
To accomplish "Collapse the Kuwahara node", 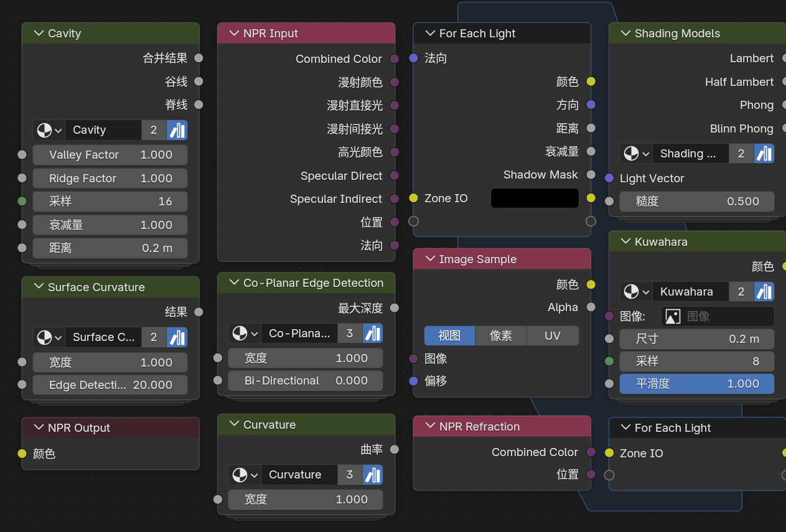I will pos(625,242).
